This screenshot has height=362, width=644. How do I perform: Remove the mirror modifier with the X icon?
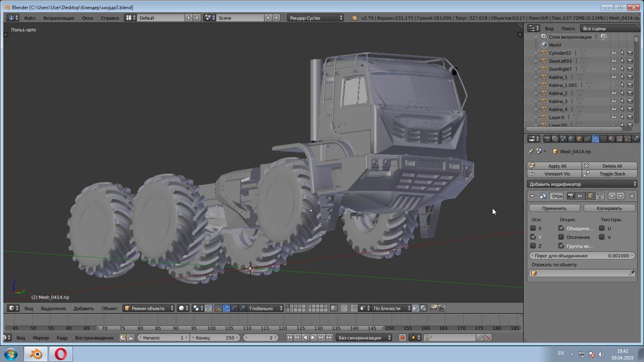[632, 196]
